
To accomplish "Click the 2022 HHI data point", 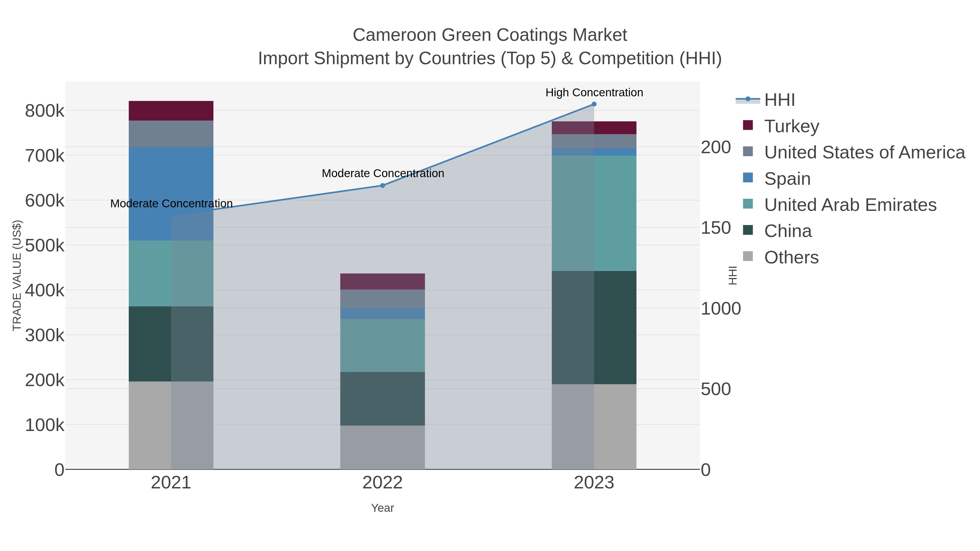I will pos(383,186).
